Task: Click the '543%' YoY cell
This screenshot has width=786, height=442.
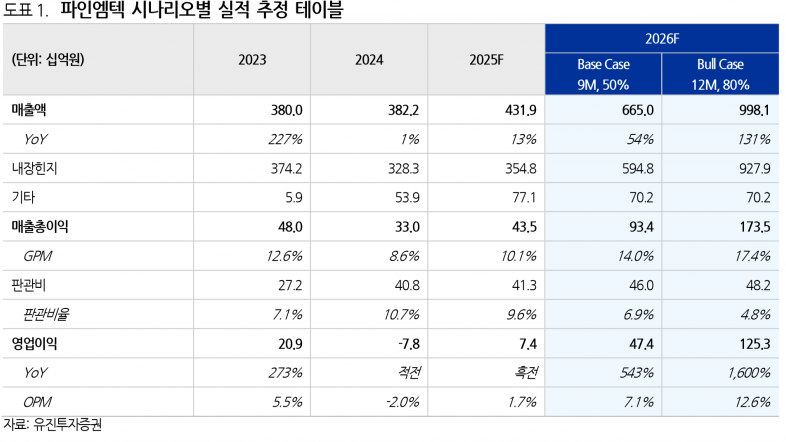Action: [x=637, y=373]
